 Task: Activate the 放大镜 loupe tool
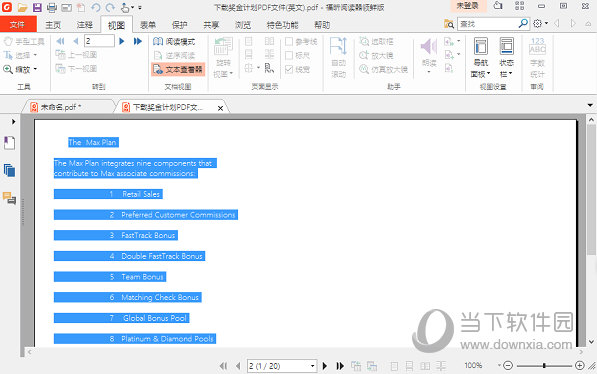pyautogui.click(x=376, y=55)
